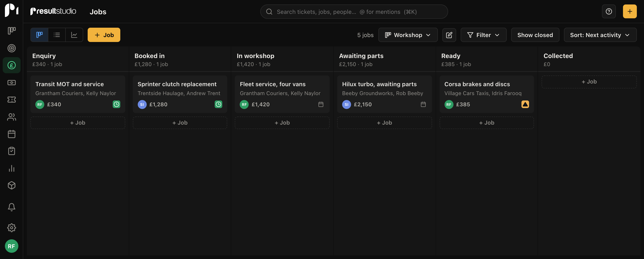Open the RF user avatar in sidebar
This screenshot has height=259, width=644.
(x=11, y=246)
